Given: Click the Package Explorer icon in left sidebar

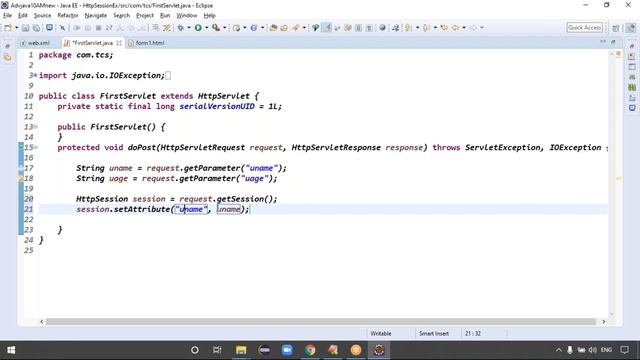Looking at the screenshot, I should pos(8,57).
